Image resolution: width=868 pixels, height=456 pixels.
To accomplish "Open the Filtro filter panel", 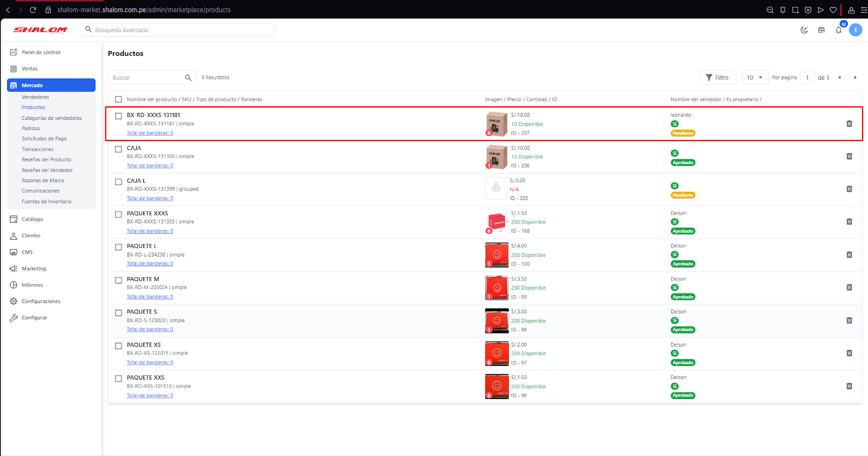I will 717,78.
